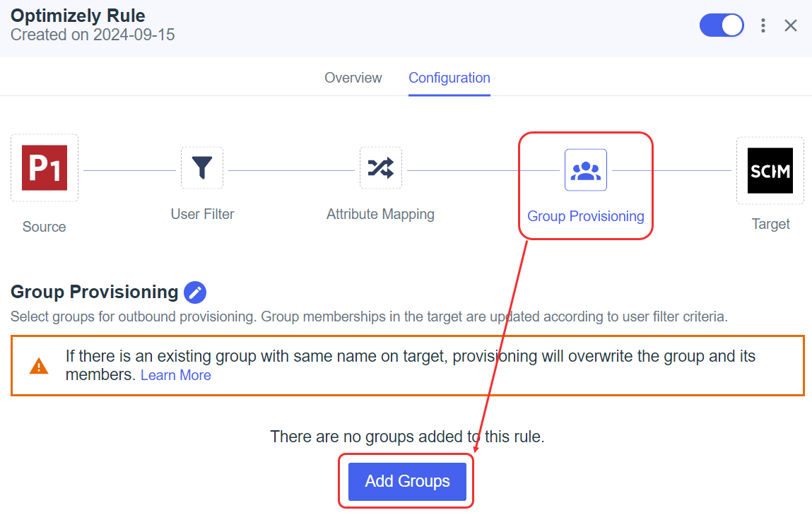Click 'There are no groups added' message

tap(407, 437)
